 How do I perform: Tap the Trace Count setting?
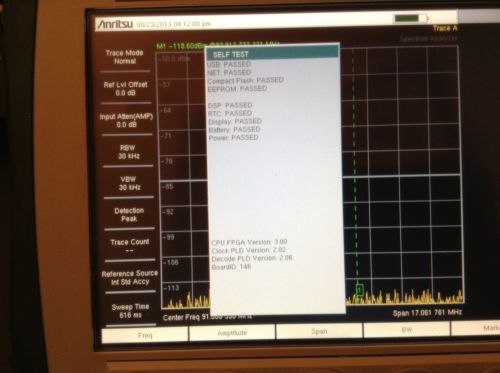click(130, 246)
